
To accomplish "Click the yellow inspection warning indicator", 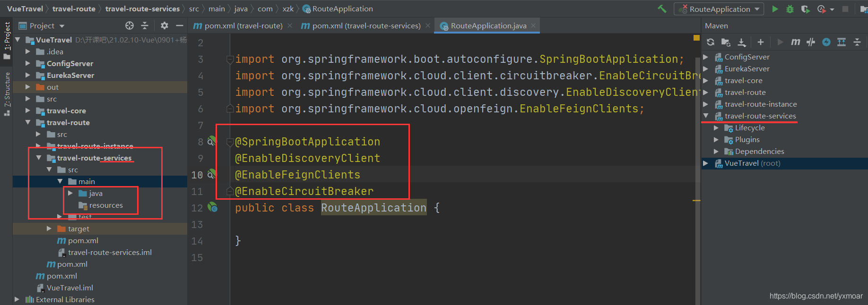I will [696, 38].
